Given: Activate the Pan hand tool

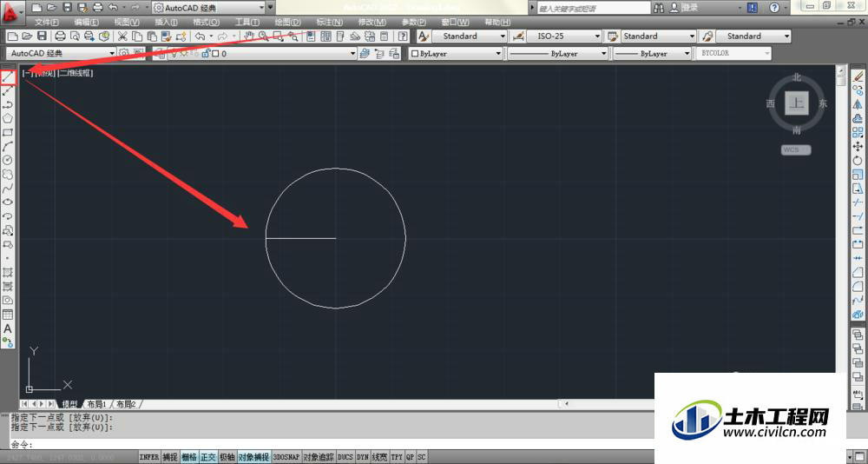Looking at the screenshot, I should tap(249, 36).
